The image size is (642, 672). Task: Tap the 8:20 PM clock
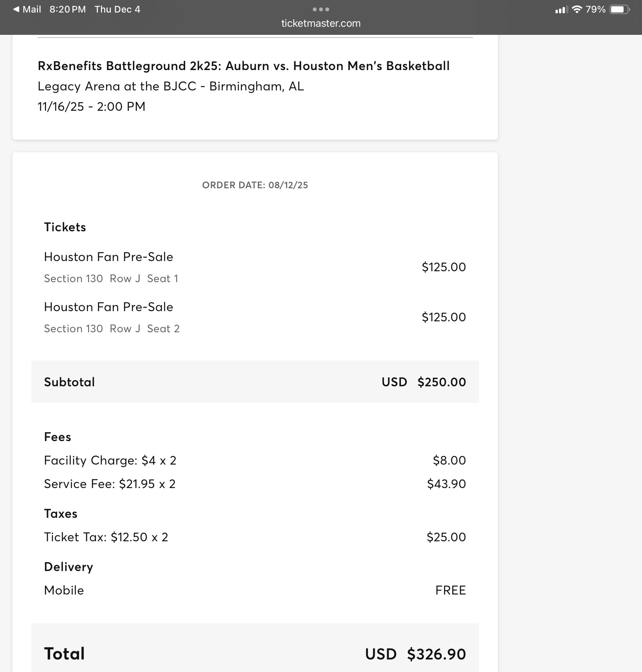point(68,9)
